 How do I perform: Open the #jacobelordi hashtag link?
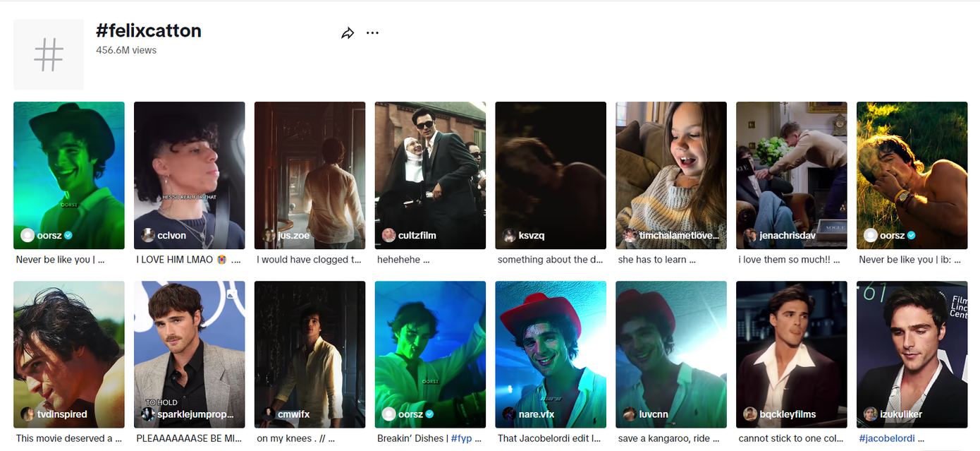tap(887, 438)
